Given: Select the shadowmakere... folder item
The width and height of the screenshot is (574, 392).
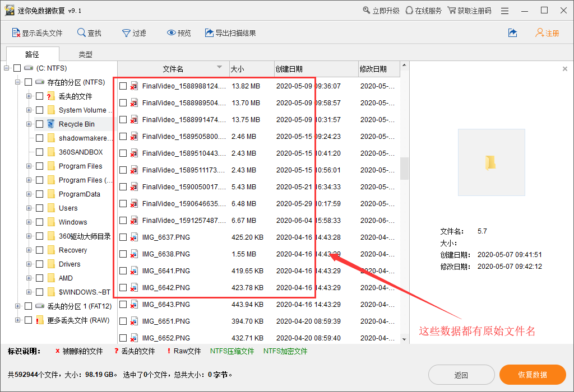Looking at the screenshot, I should click(x=86, y=138).
